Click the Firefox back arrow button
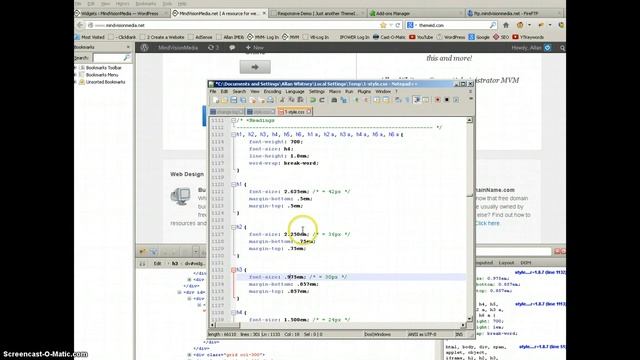Viewport: 640px width, 360px height. coord(80,25)
